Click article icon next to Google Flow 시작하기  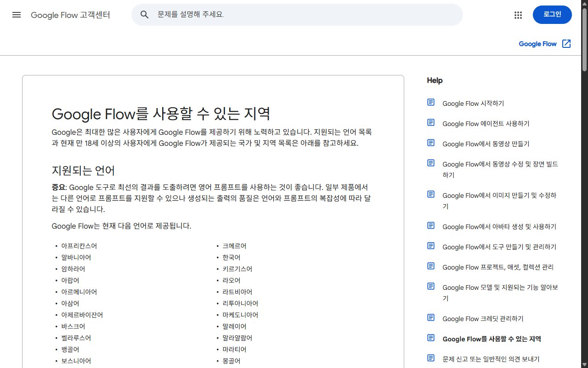tap(431, 102)
